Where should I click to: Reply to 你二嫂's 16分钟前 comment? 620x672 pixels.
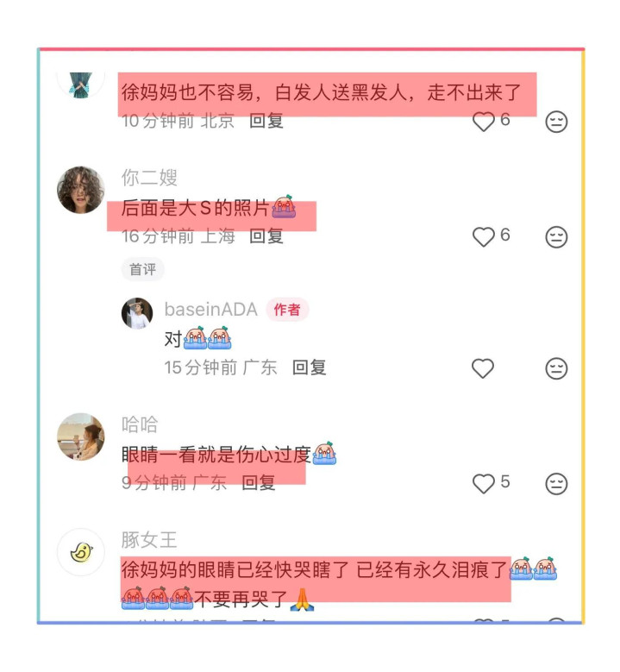266,236
